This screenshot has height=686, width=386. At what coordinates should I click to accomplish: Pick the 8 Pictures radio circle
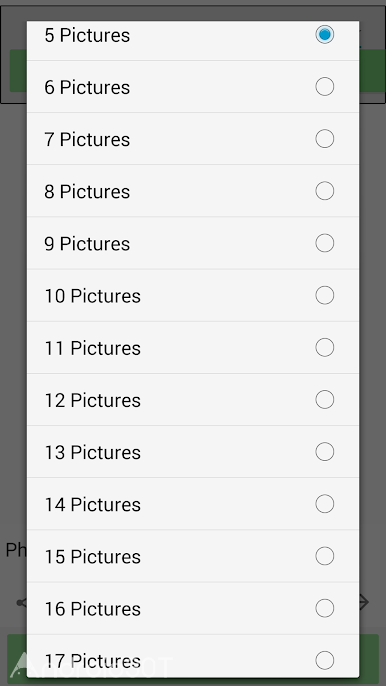[324, 191]
